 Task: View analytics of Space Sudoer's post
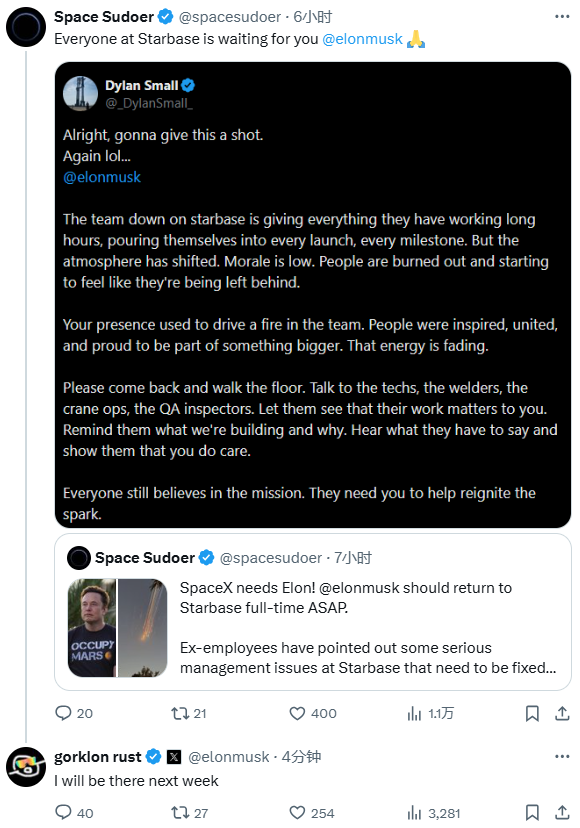(x=430, y=713)
